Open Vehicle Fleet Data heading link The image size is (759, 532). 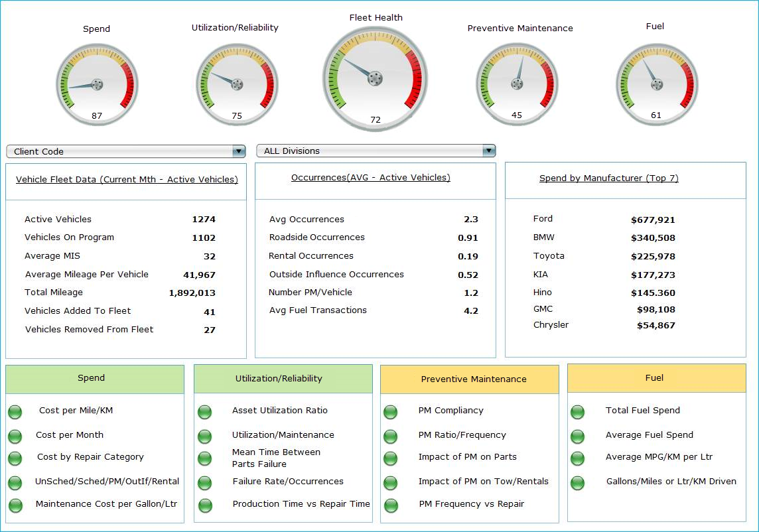coord(127,179)
